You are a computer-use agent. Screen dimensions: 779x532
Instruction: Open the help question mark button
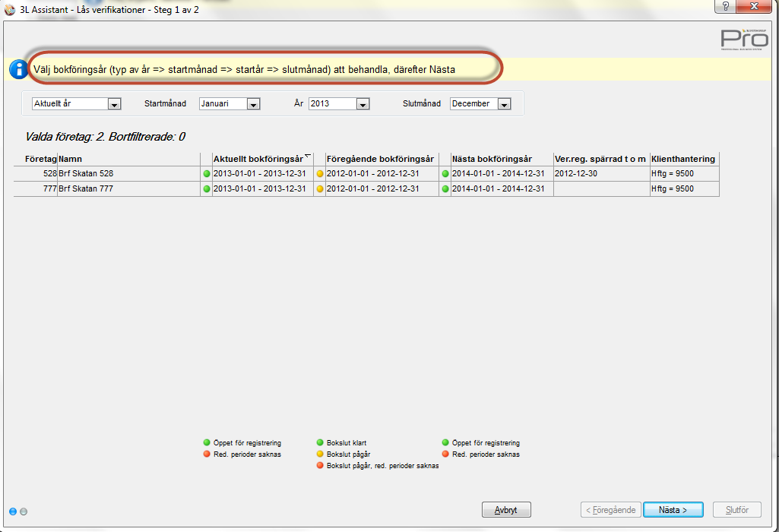tap(725, 6)
